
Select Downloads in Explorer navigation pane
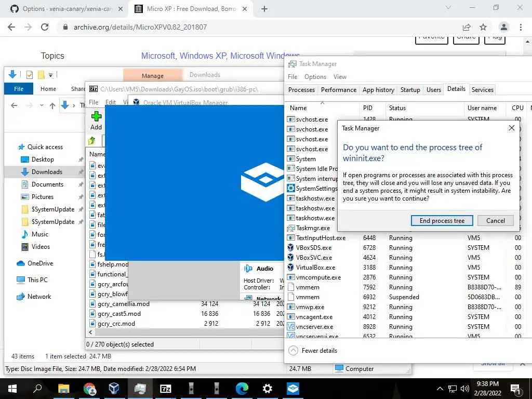47,172
